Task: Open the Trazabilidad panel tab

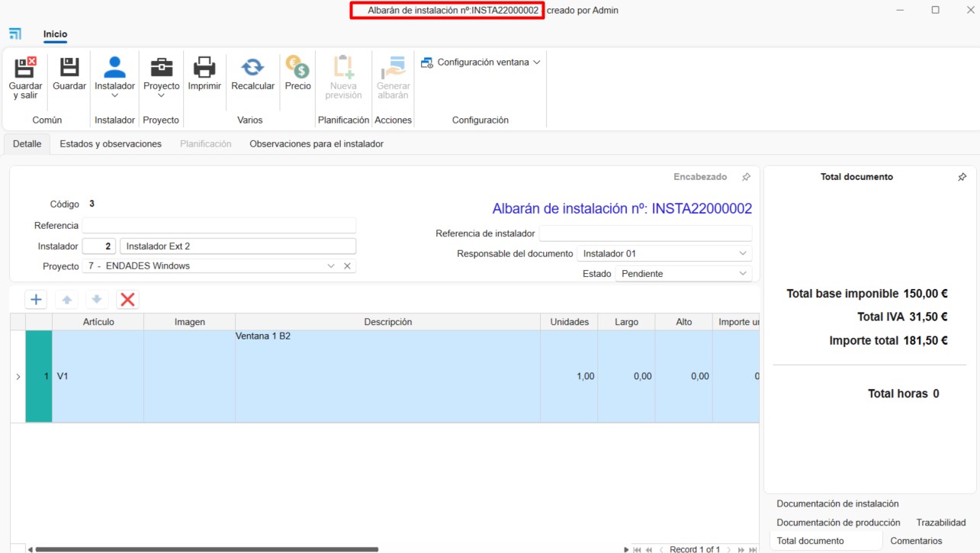Action: [940, 523]
